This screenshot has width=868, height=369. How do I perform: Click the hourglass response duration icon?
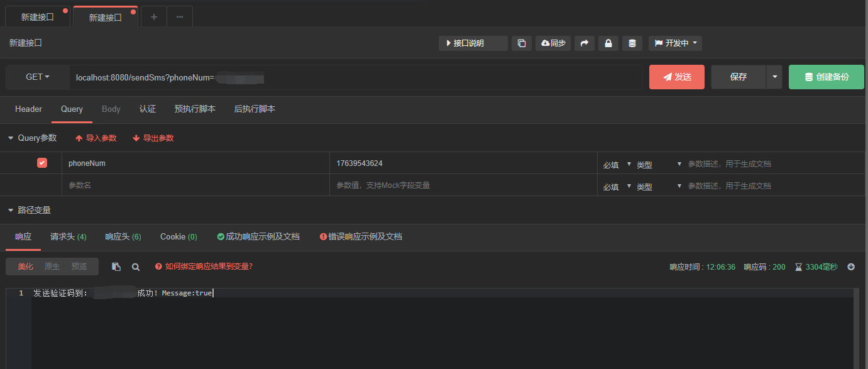pos(798,267)
